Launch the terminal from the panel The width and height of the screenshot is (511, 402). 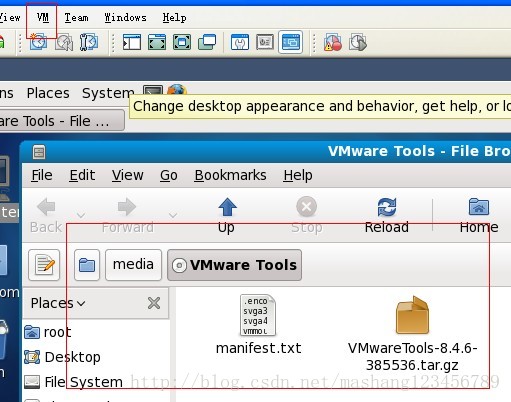tap(153, 90)
